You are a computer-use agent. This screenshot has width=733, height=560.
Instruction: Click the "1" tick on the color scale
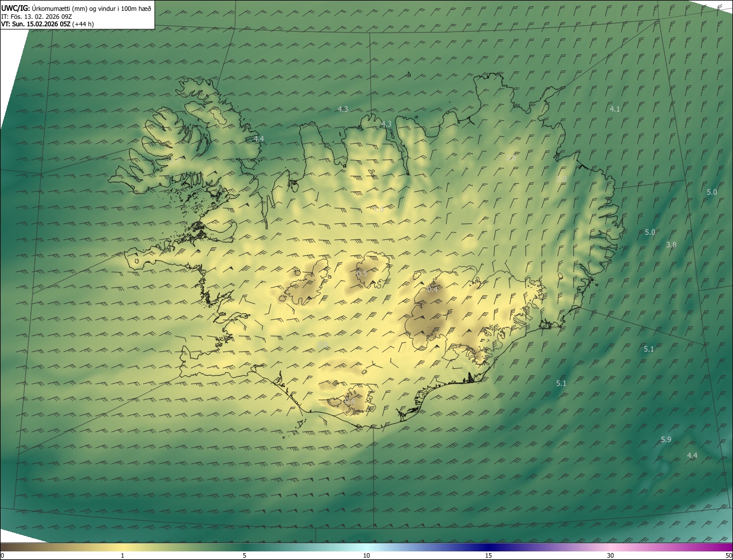(x=123, y=555)
